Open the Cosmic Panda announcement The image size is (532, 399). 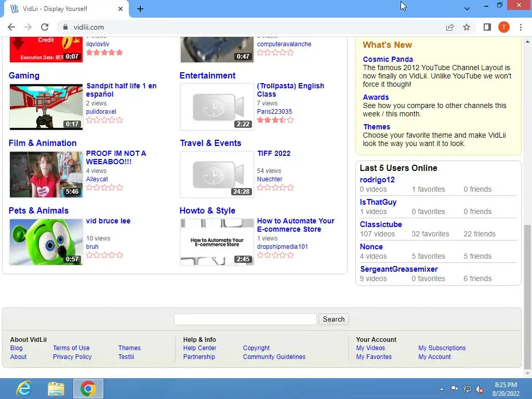pyautogui.click(x=388, y=59)
